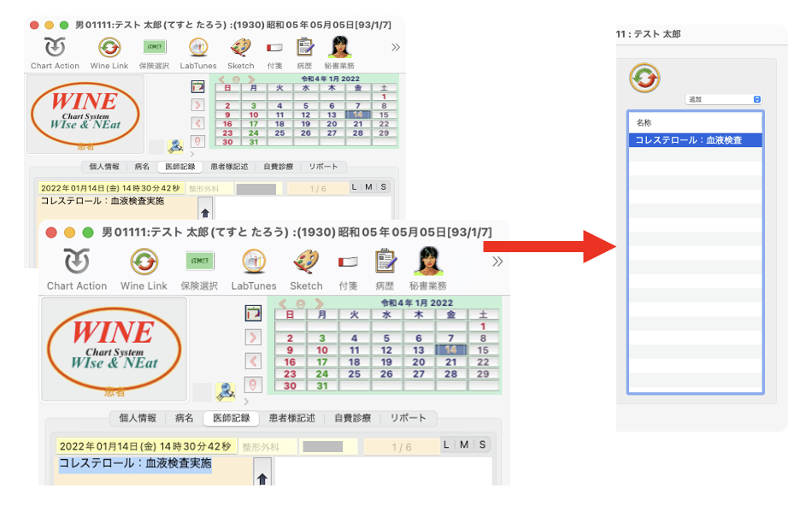Click 保険選択 icon in the back window

point(154,48)
